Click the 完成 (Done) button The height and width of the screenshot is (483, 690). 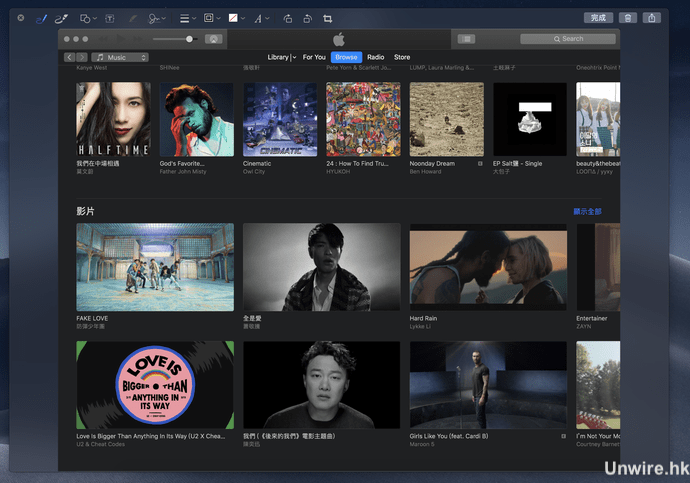coord(598,18)
